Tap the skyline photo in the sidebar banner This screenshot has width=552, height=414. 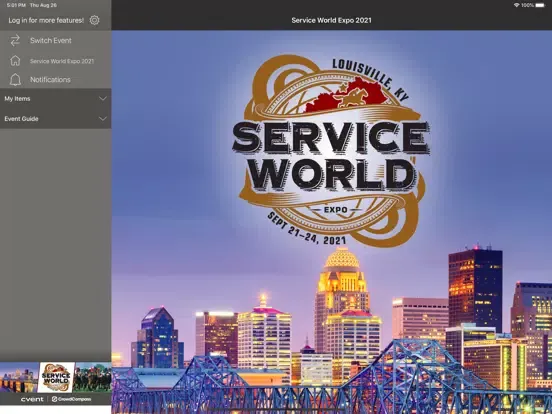point(19,377)
